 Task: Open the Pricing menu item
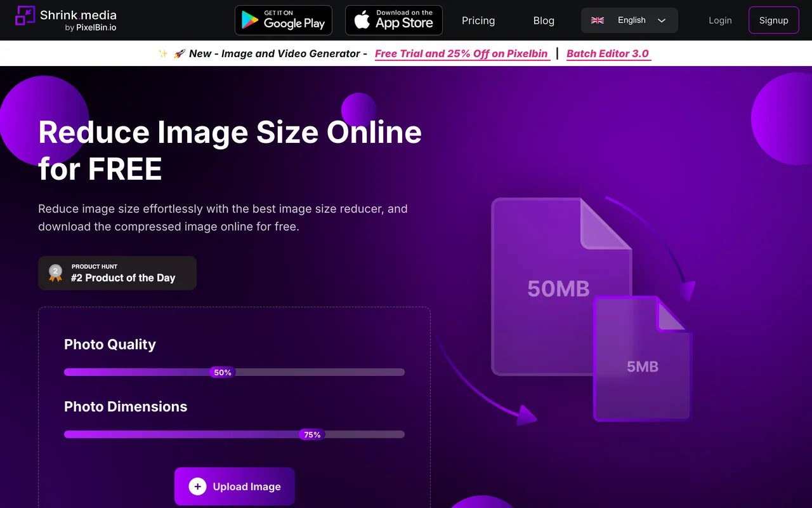(x=478, y=20)
